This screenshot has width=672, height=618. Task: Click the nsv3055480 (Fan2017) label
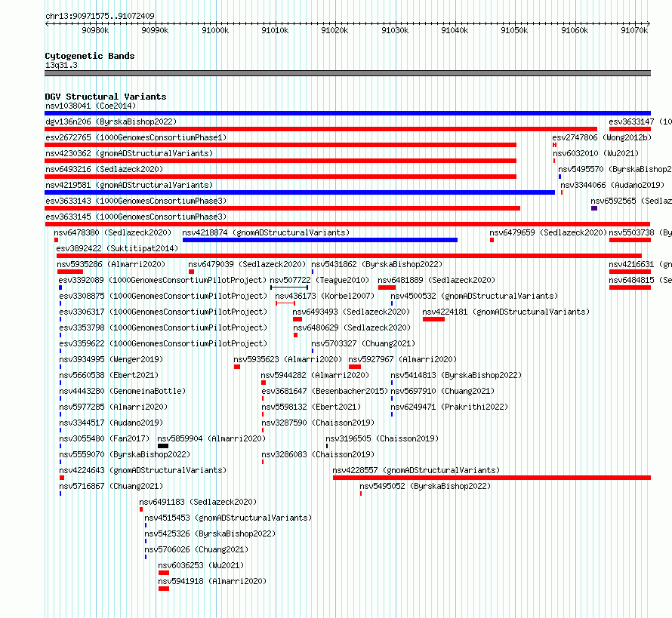click(x=104, y=438)
